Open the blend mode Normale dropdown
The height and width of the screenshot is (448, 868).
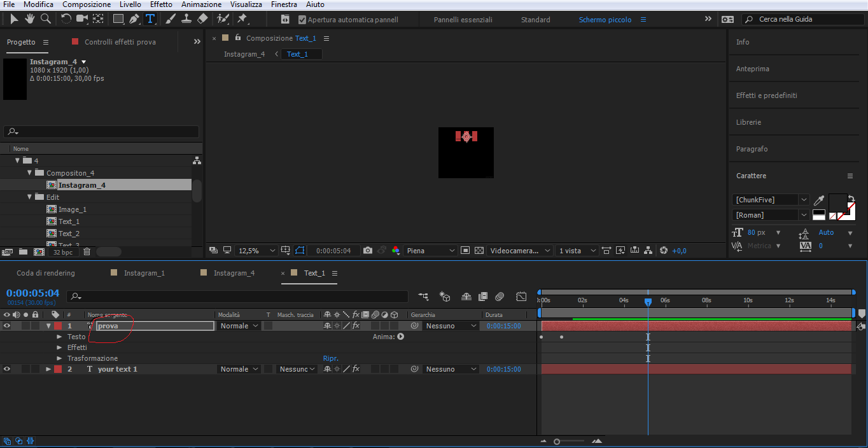[x=238, y=326]
